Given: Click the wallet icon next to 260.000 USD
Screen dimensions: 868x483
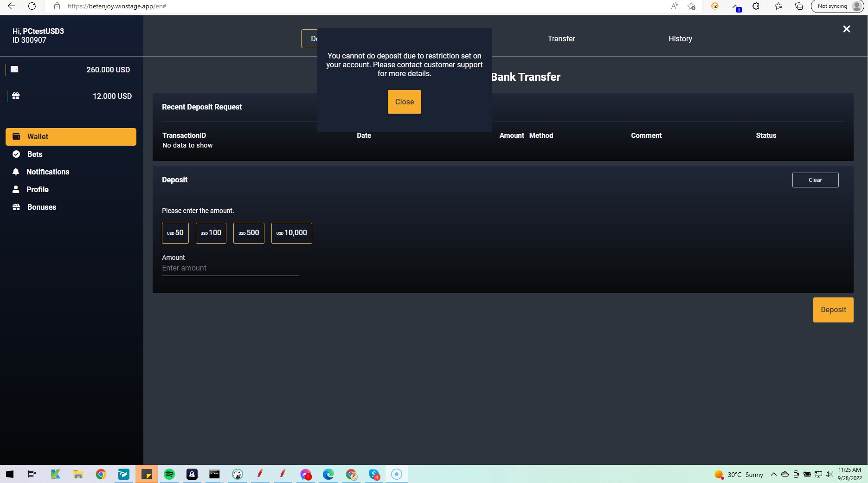Looking at the screenshot, I should click(x=14, y=69).
